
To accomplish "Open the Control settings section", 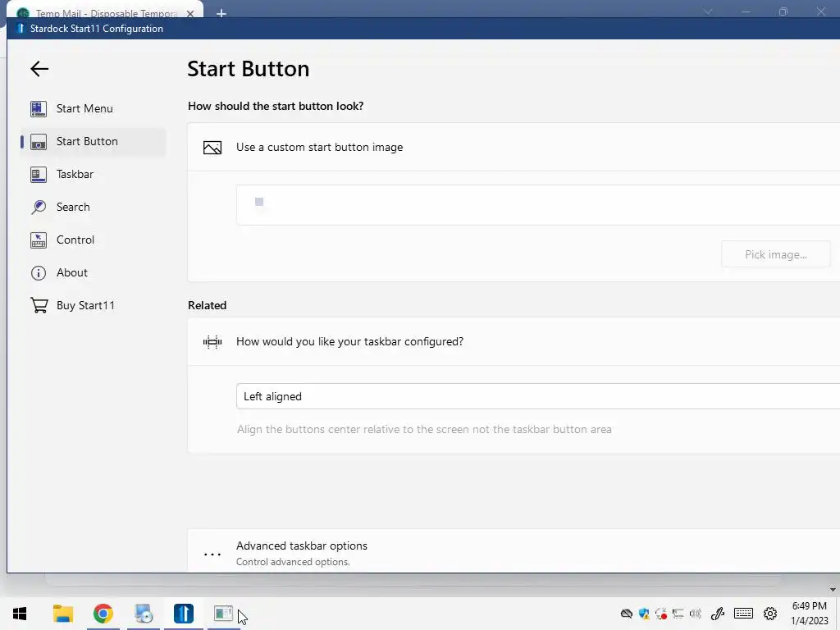I will point(94,240).
